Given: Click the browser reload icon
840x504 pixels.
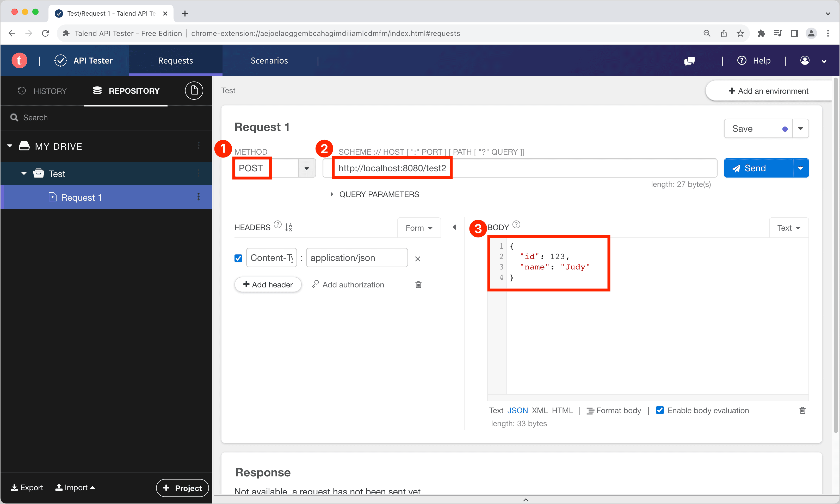Looking at the screenshot, I should point(46,33).
